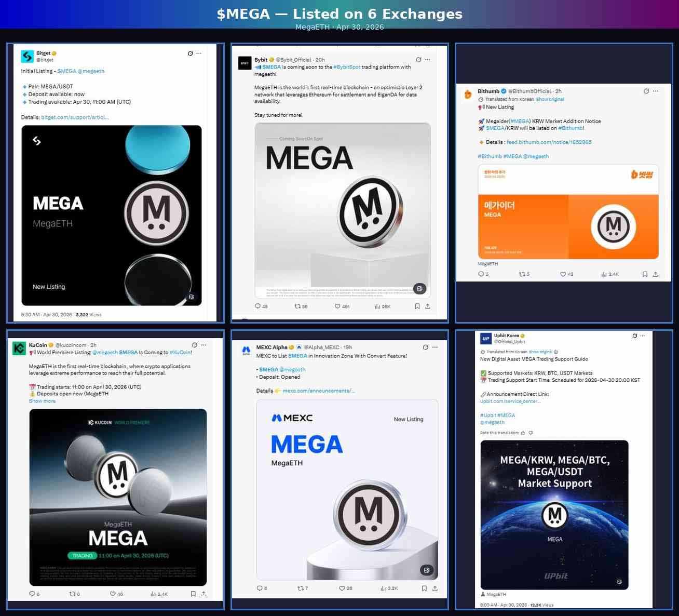This screenshot has width=679, height=616.
Task: Show original Korean text on Upbit post
Action: (x=540, y=352)
